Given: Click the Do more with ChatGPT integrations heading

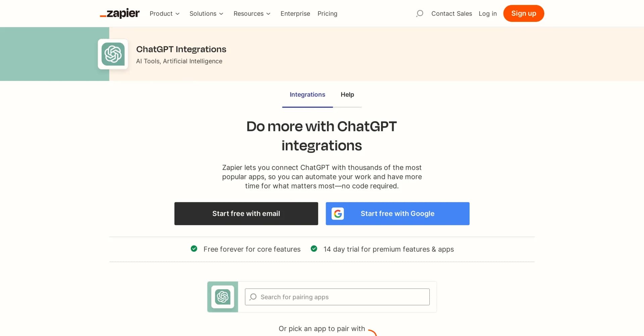Looking at the screenshot, I should [322, 136].
